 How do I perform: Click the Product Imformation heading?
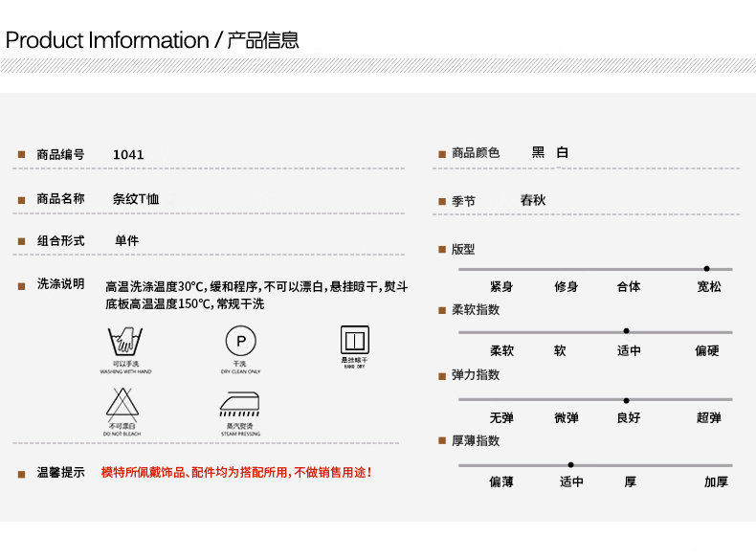(x=152, y=40)
